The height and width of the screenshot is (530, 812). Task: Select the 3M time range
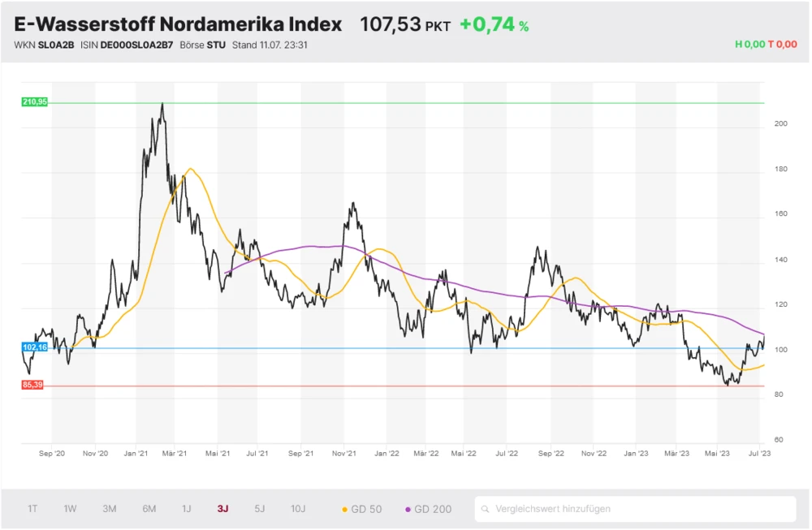point(110,509)
